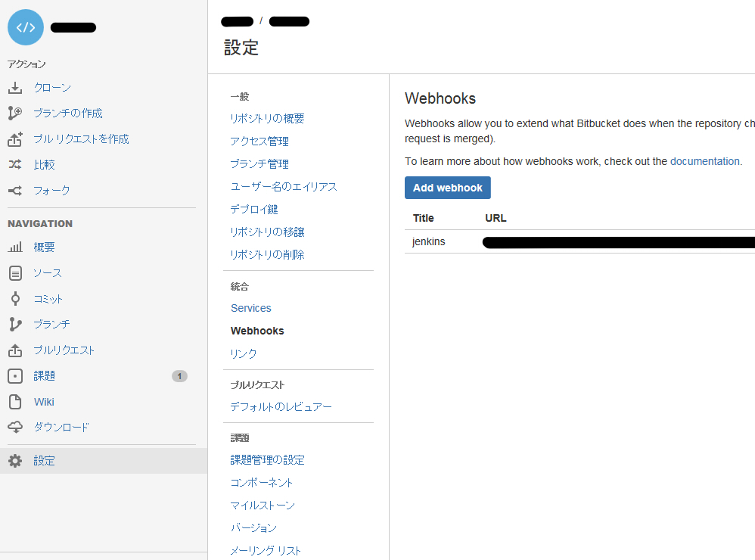Image resolution: width=755 pixels, height=560 pixels.
Task: Select Webhooks in settings menu
Action: (x=257, y=331)
